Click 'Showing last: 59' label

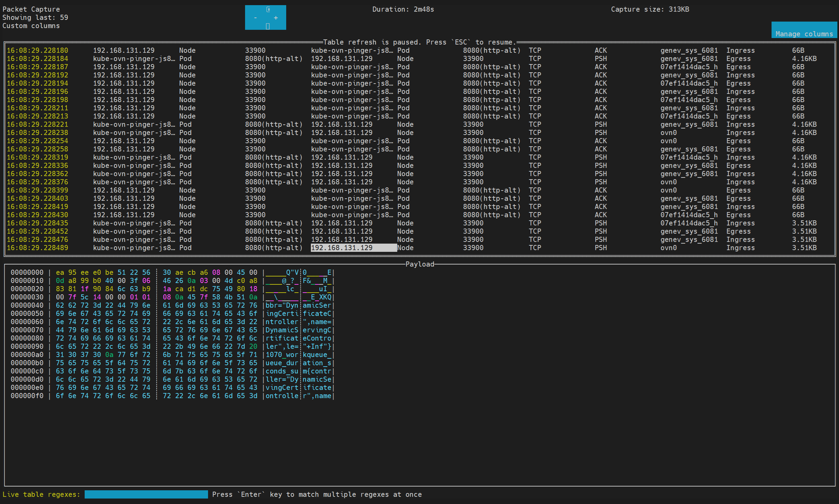35,17
